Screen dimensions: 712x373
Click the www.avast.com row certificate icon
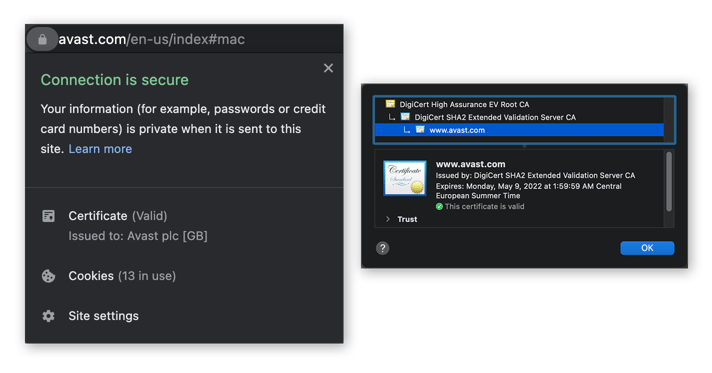(x=420, y=129)
